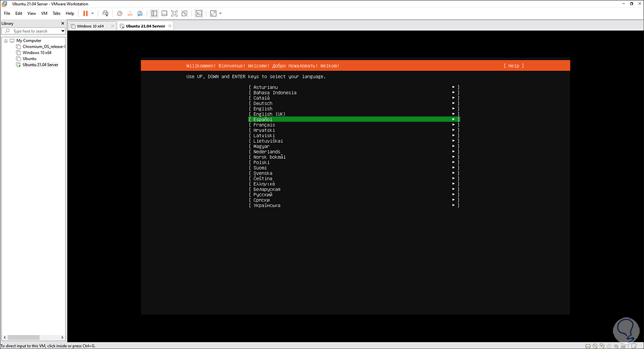Close the Windows 10 x64 tab
The image size is (644, 349).
(112, 26)
